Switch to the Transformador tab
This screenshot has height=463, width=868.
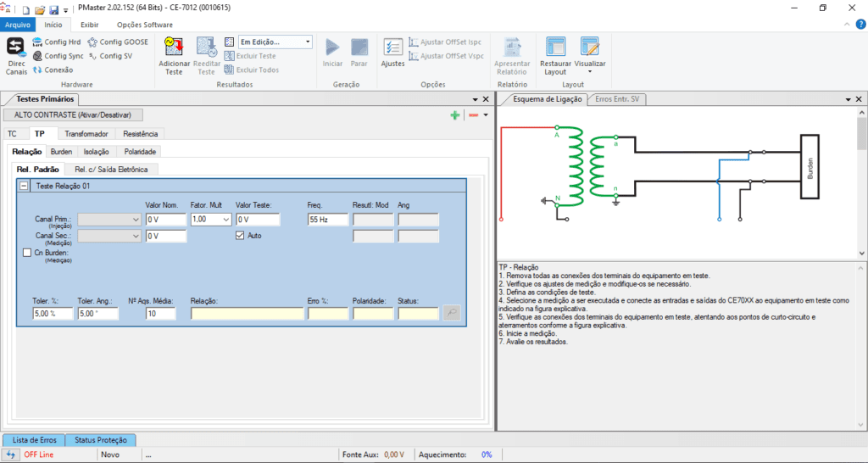tap(86, 134)
